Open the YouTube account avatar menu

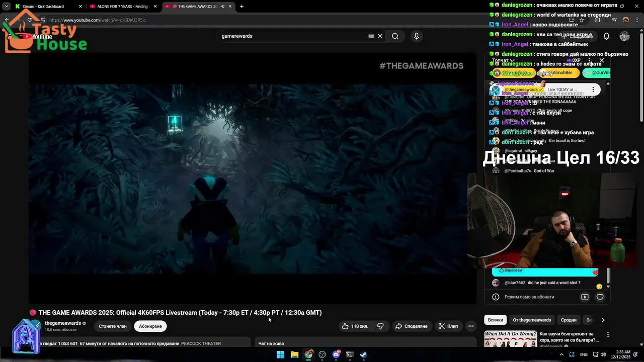point(624,36)
